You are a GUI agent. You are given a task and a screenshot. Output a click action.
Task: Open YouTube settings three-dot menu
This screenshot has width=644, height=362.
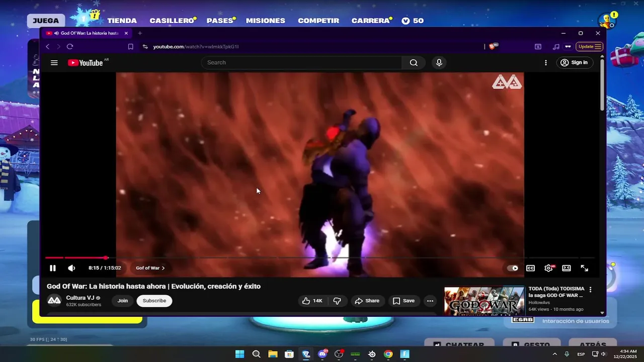pyautogui.click(x=546, y=62)
